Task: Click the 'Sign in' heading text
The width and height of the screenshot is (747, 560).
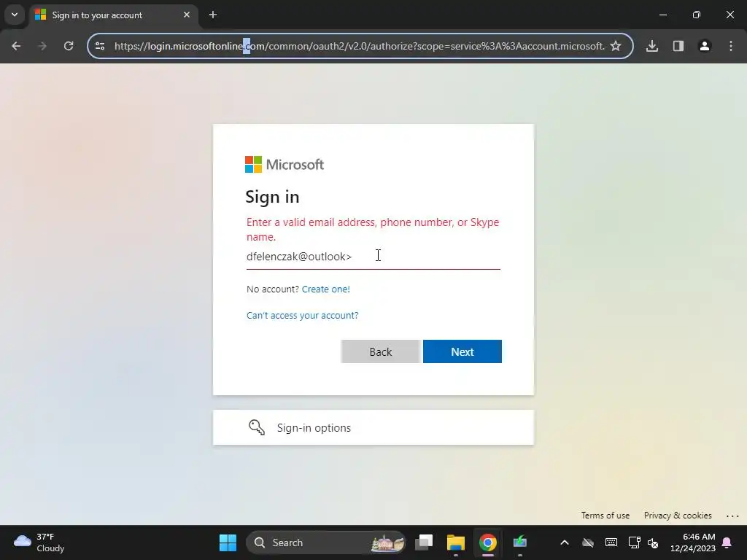Action: click(273, 197)
